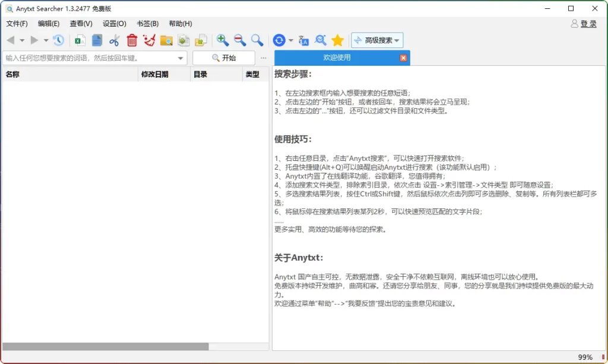Click the results list horizontal scrollbar
This screenshot has height=364, width=608.
106,347
